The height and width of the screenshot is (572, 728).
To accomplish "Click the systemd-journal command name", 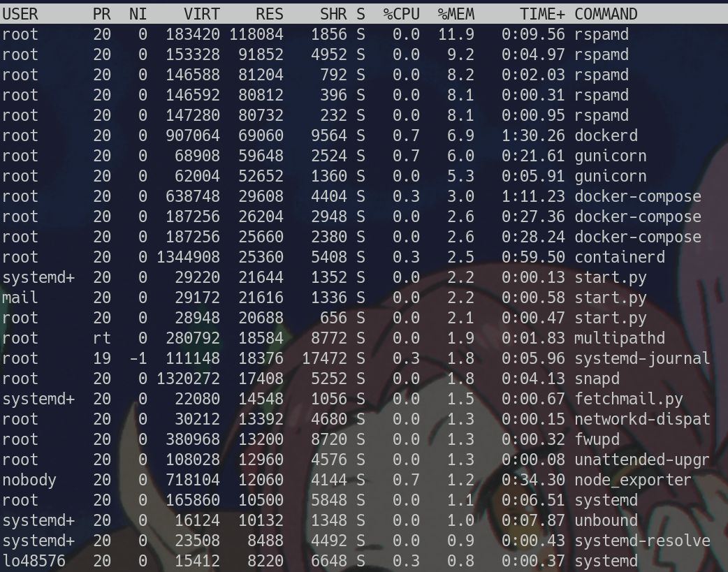I will 643,358.
